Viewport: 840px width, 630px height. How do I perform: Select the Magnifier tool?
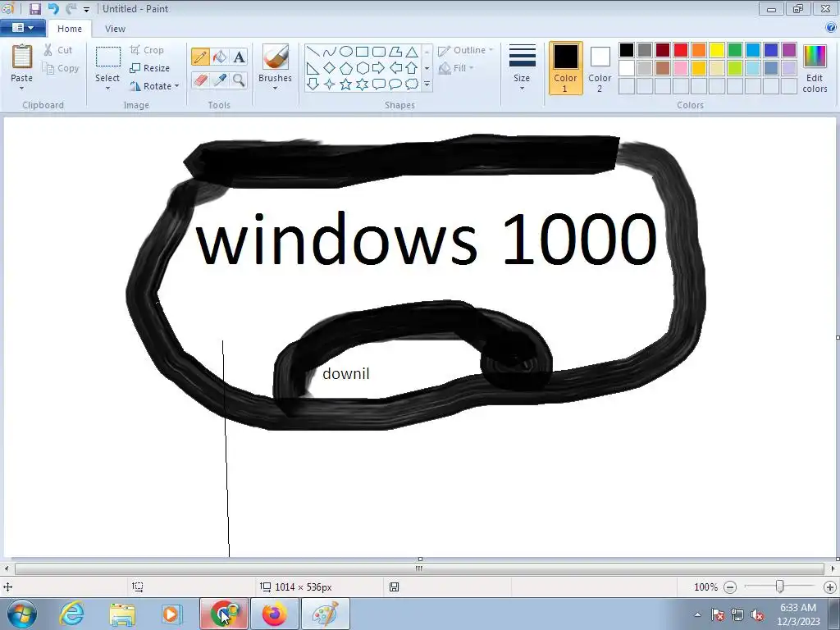click(x=239, y=80)
